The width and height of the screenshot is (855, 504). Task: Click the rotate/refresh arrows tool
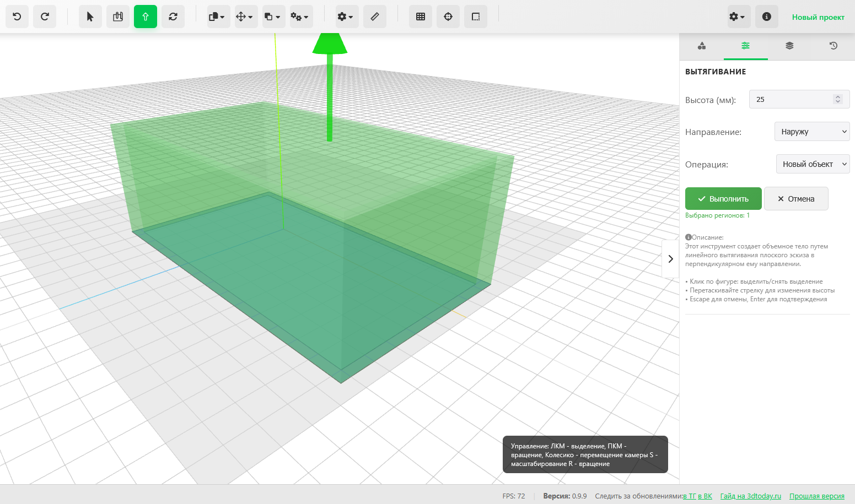point(173,17)
